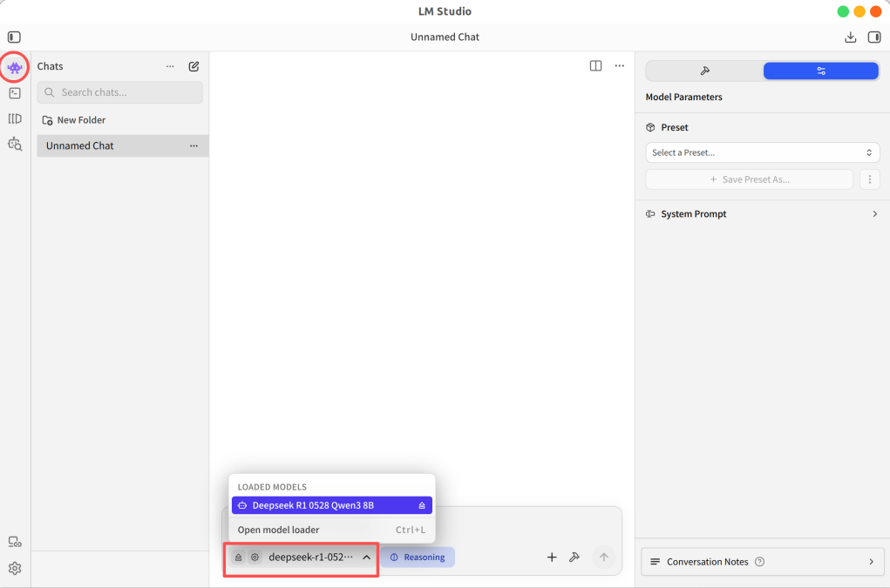Open the runtime devices icon in sidebar
The width and height of the screenshot is (890, 588).
coord(15,542)
